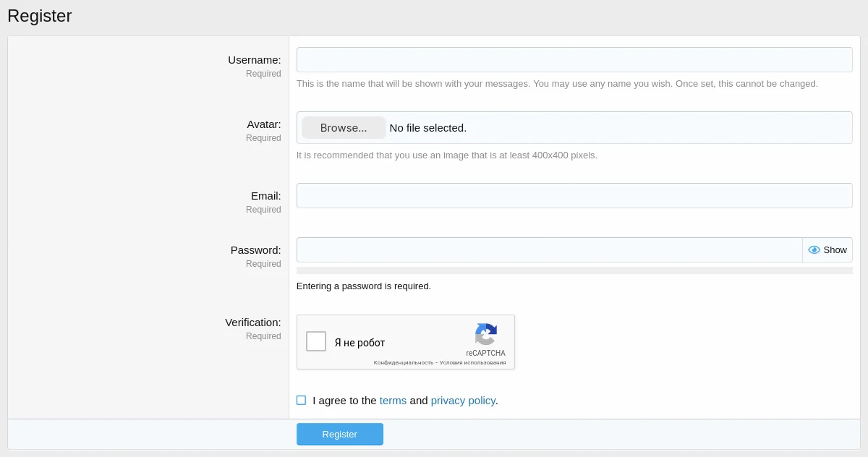Click the 'No file selected' avatar area
The width and height of the screenshot is (868, 457).
tap(427, 127)
